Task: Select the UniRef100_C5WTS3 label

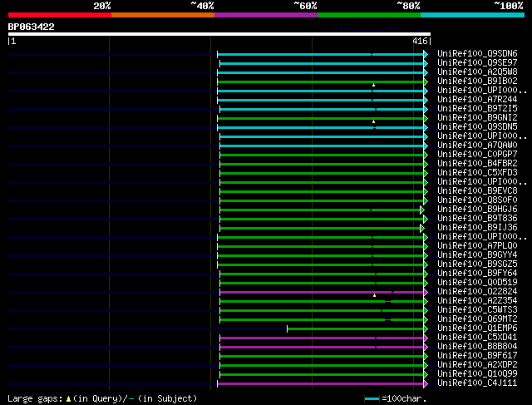Action: pos(477,310)
